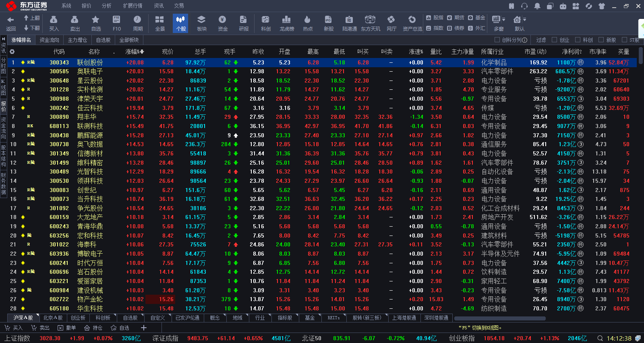The width and height of the screenshot is (644, 343).
Task: Click the horizontal scrollbar below the table
Action: [500, 318]
